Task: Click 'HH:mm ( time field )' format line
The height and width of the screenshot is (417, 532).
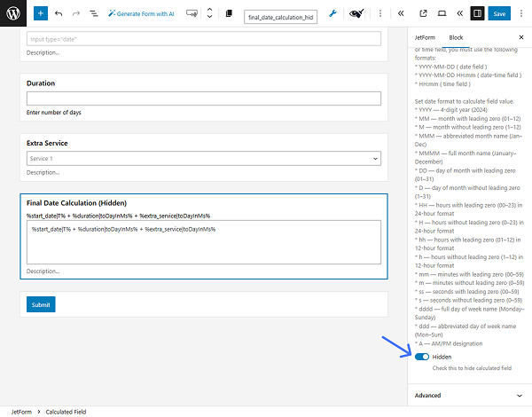Action: click(x=442, y=84)
